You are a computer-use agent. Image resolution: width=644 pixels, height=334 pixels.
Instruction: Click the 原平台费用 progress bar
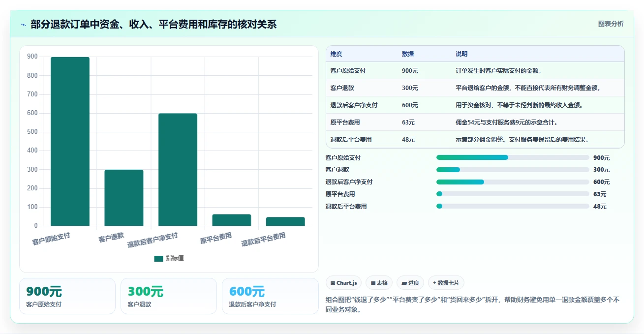pyautogui.click(x=513, y=194)
